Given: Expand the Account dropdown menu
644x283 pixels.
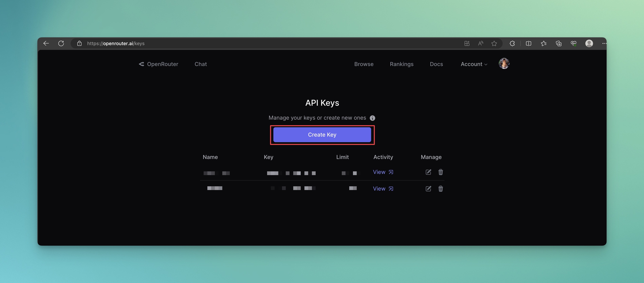Looking at the screenshot, I should click(x=474, y=64).
